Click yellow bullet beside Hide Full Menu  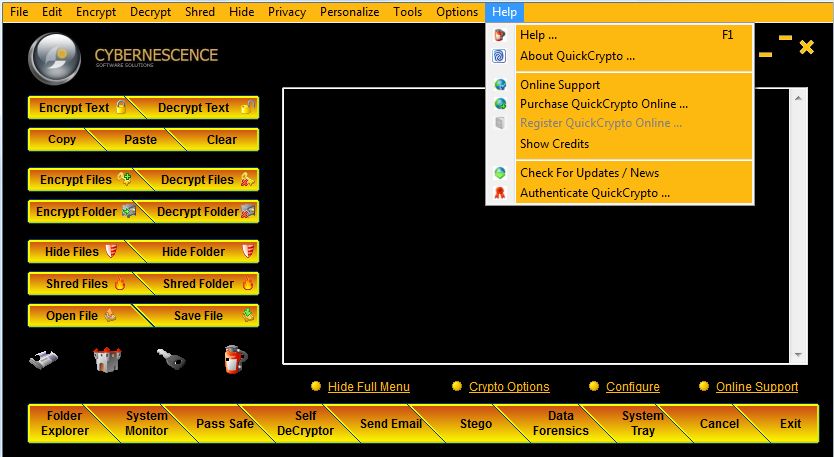[x=316, y=386]
